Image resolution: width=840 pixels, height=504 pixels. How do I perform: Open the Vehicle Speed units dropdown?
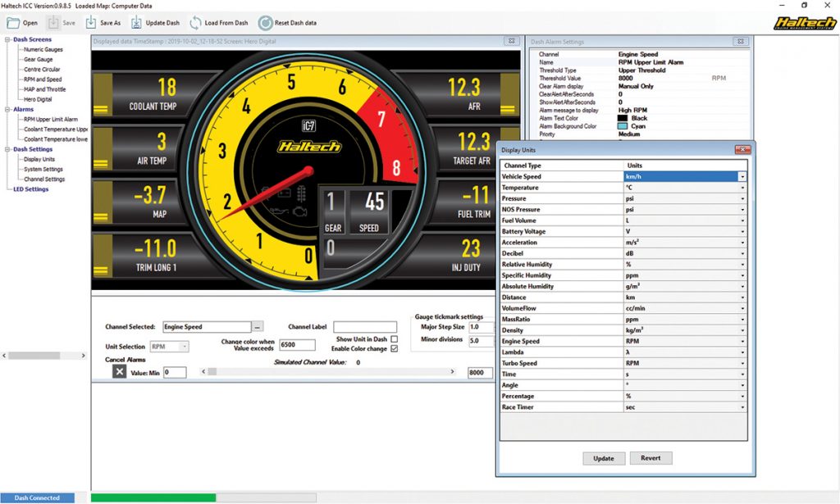click(x=742, y=176)
